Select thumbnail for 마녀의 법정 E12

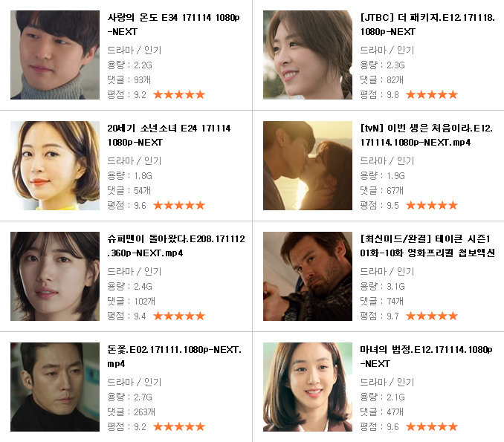308,387
